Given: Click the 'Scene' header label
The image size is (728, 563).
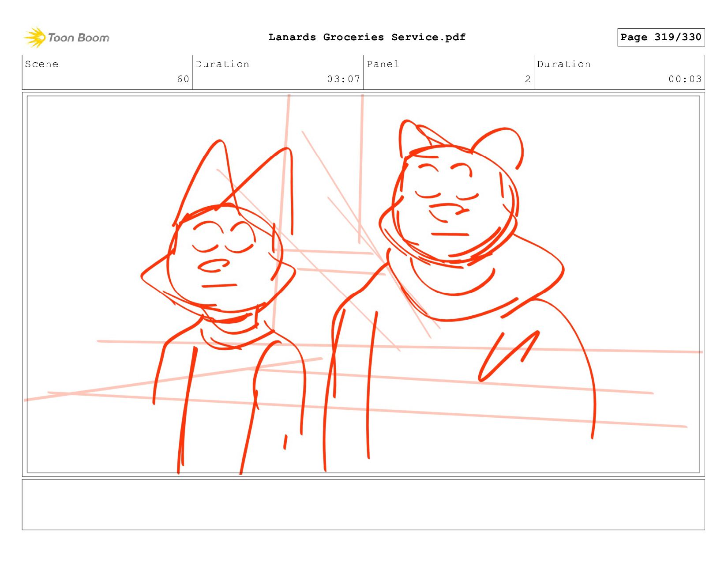Looking at the screenshot, I should tap(41, 64).
